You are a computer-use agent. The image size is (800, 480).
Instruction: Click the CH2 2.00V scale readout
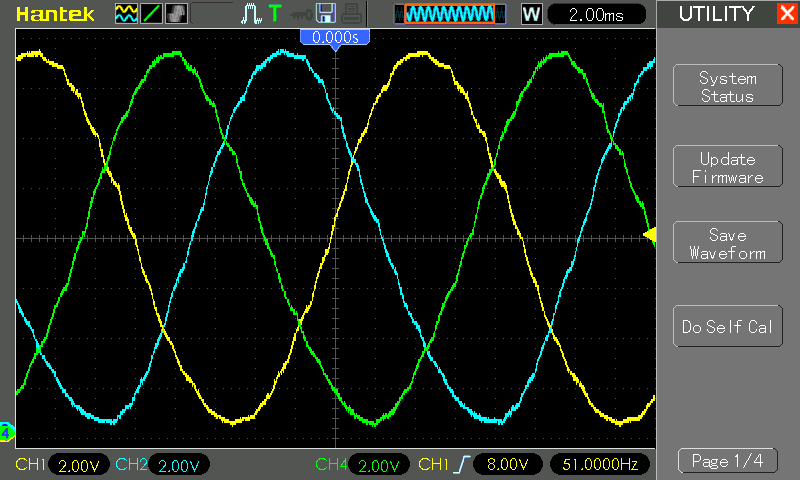pyautogui.click(x=179, y=465)
